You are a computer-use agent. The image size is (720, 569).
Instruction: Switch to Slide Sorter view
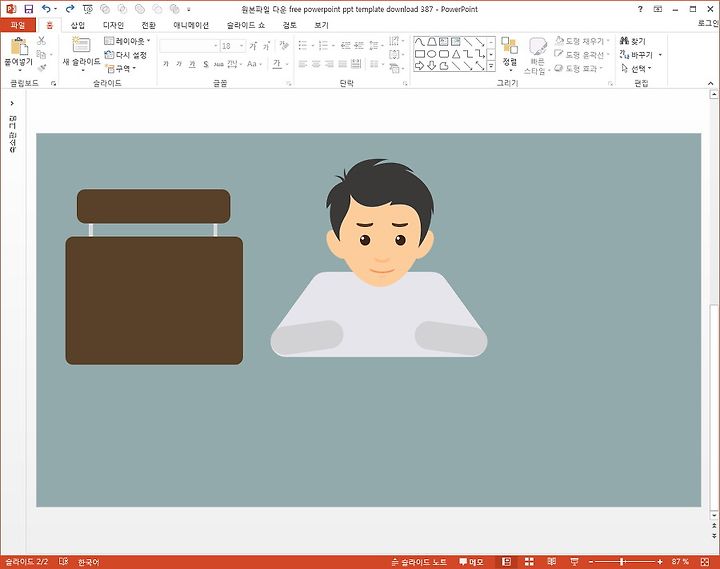pos(529,562)
